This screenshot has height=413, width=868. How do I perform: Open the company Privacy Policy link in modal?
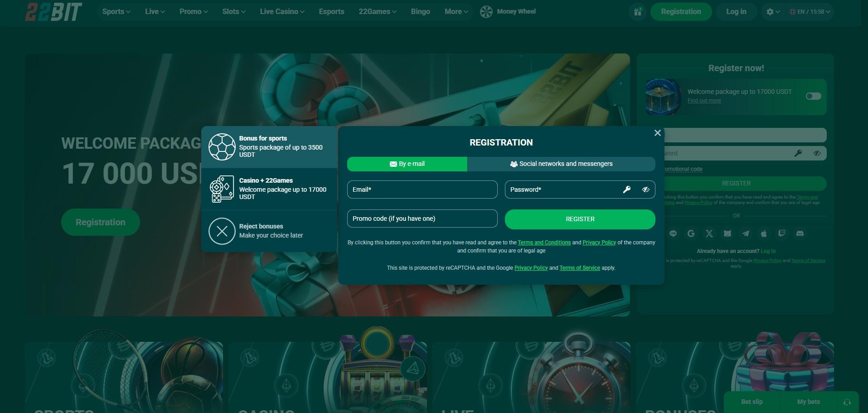(x=599, y=243)
